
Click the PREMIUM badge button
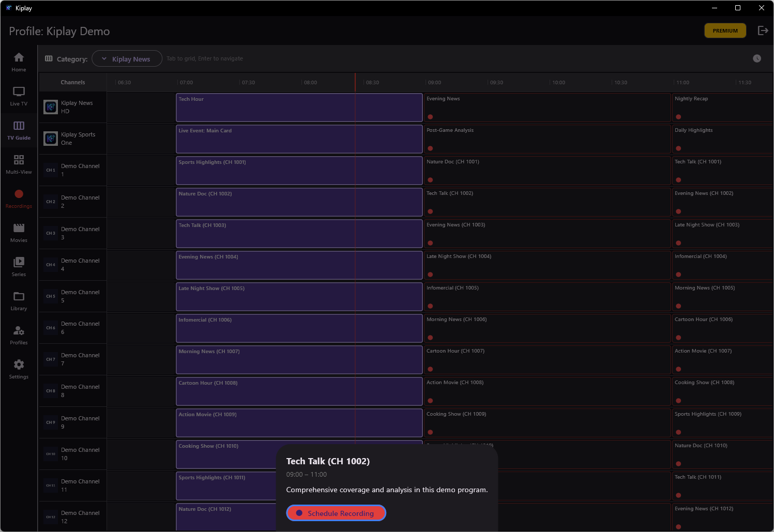point(725,31)
